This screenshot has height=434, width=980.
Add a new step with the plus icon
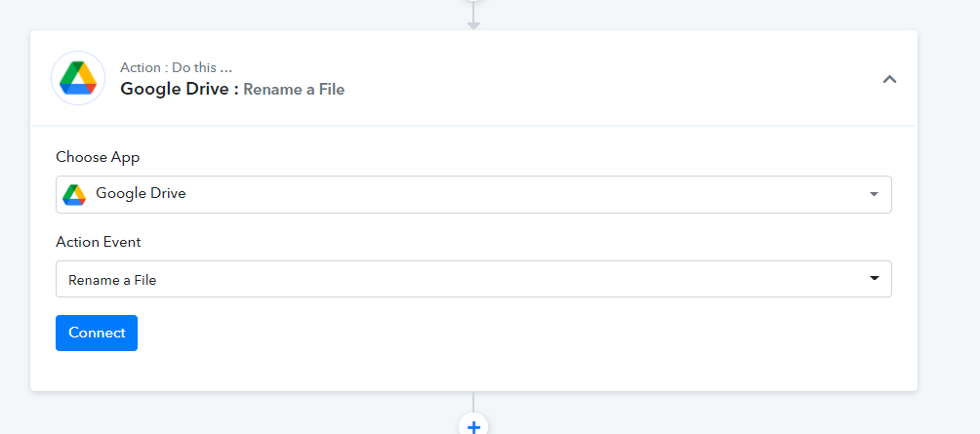tap(473, 426)
